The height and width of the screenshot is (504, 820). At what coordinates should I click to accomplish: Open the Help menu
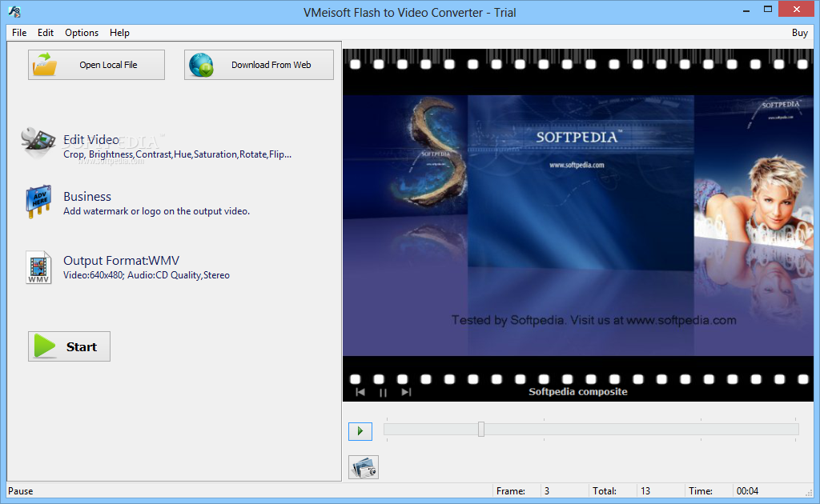[119, 32]
